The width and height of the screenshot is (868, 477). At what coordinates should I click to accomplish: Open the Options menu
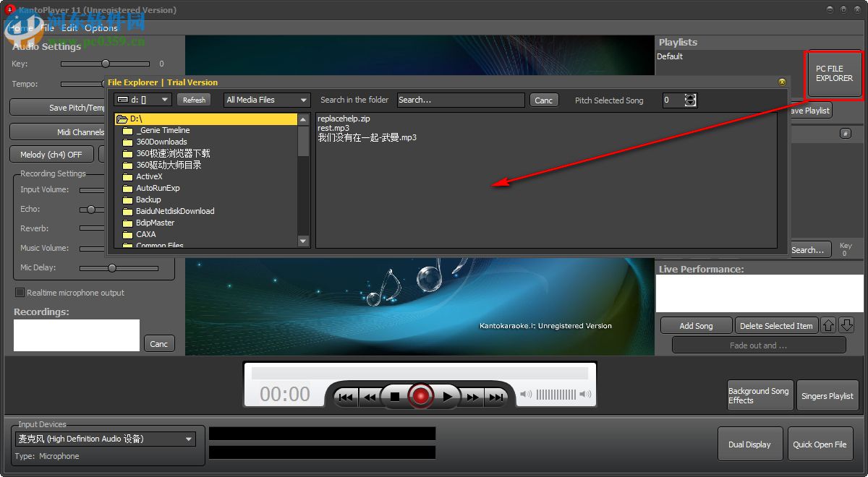[101, 27]
